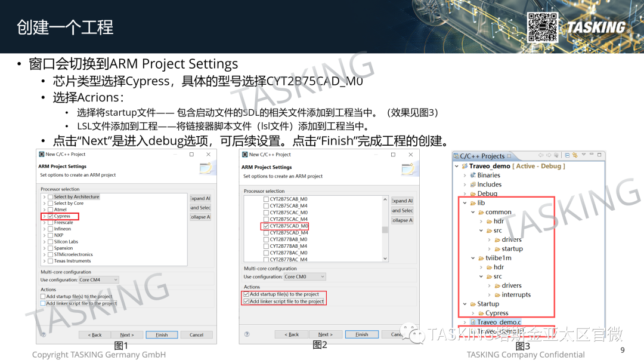Collapse the lib folder node

(465, 203)
